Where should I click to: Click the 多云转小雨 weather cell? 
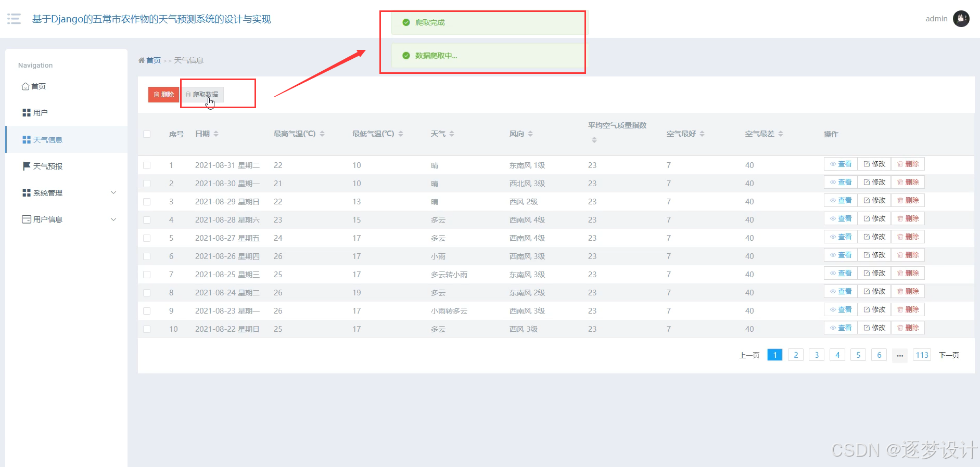point(449,275)
